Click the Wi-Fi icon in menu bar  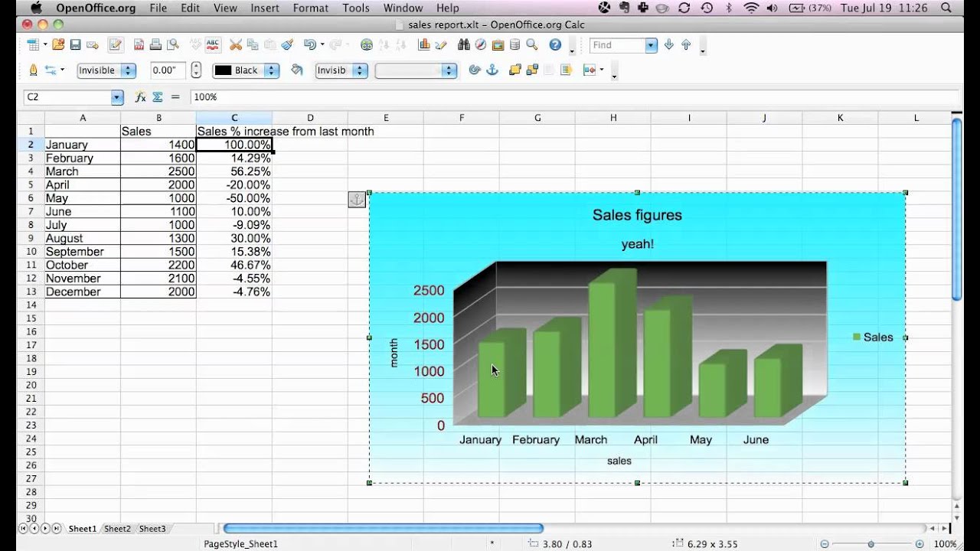pos(751,8)
